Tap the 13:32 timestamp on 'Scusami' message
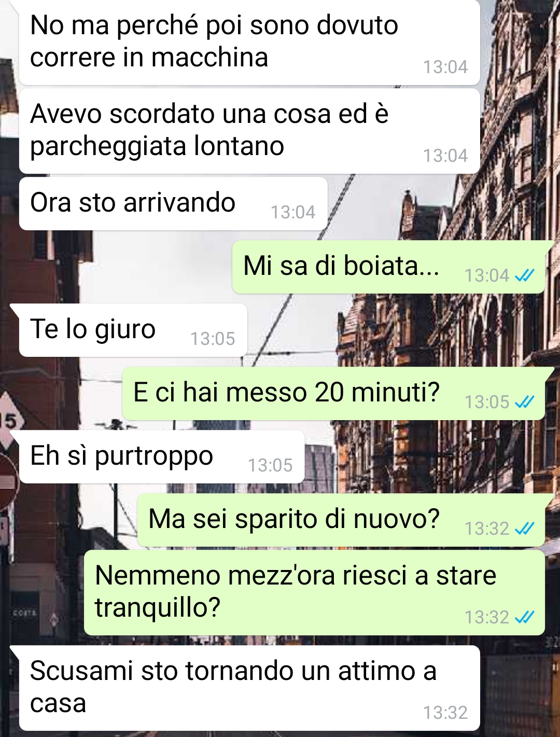This screenshot has height=737, width=560. (x=445, y=713)
